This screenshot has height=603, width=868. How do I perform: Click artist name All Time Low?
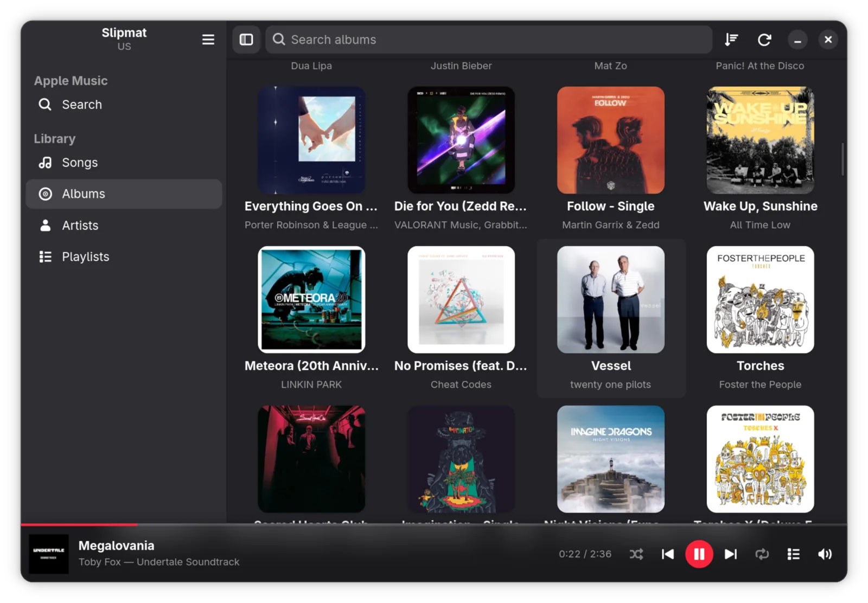coord(761,225)
